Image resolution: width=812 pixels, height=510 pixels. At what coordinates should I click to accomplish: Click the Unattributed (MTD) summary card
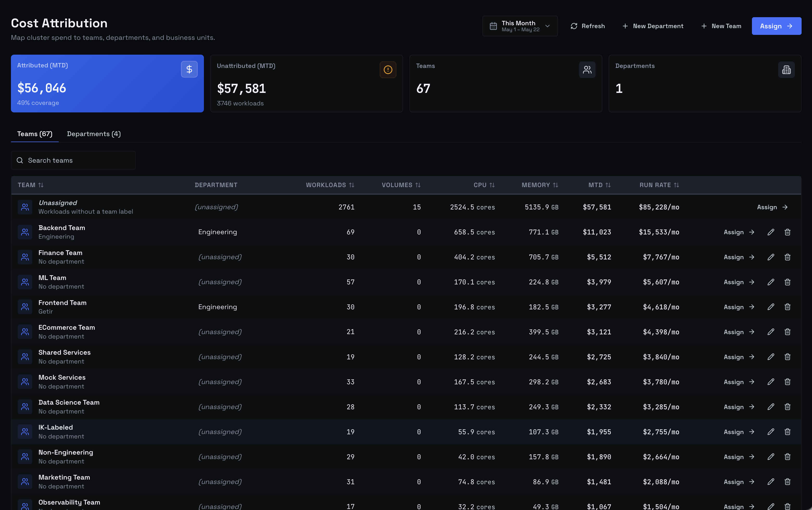pos(306,83)
